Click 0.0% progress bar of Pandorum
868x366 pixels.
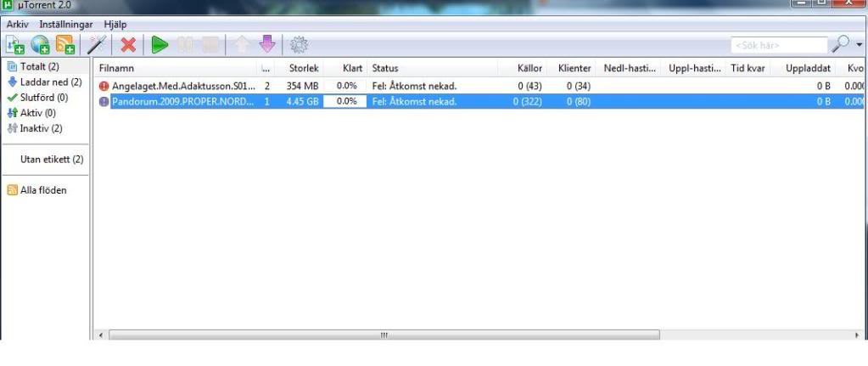[x=345, y=101]
